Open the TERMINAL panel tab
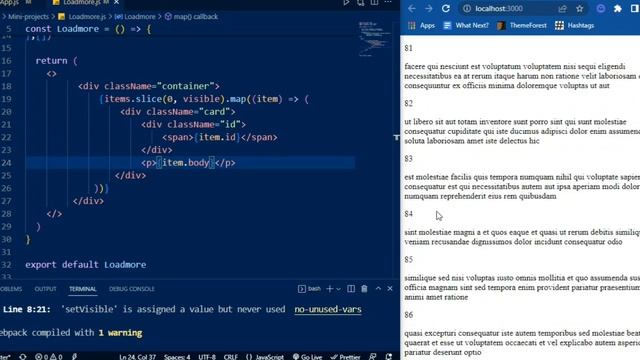 (82, 289)
